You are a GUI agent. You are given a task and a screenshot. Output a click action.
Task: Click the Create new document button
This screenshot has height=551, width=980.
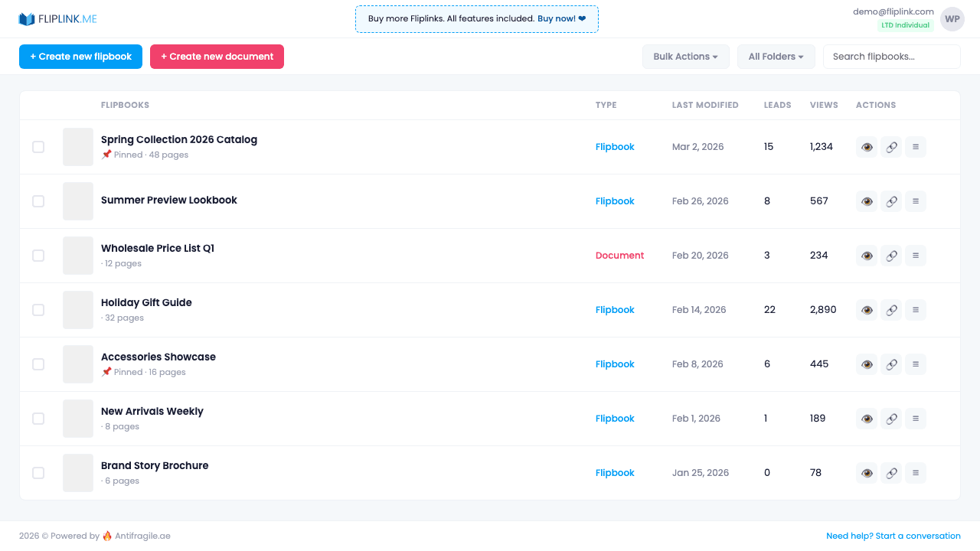click(x=217, y=56)
